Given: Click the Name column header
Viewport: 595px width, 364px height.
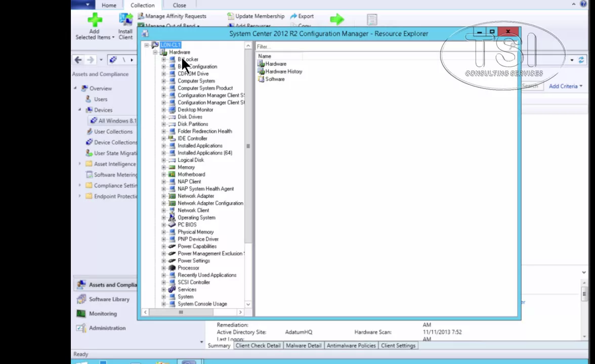Looking at the screenshot, I should (x=279, y=56).
